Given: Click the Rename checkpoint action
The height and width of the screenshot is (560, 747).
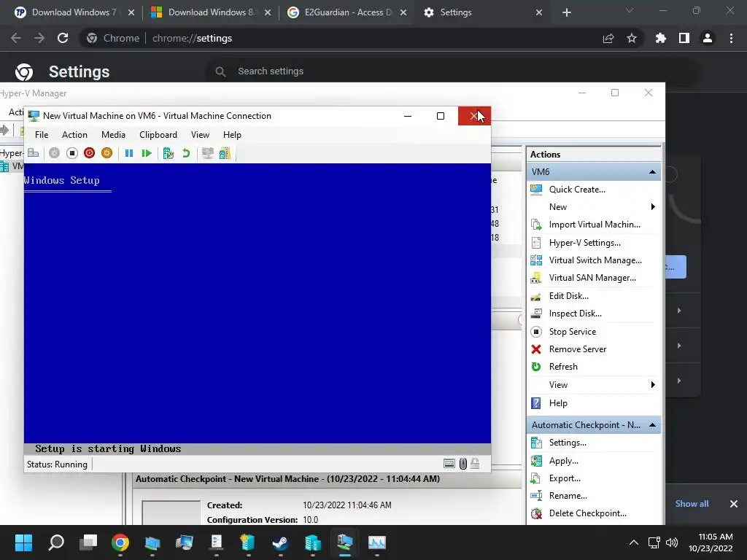Looking at the screenshot, I should pos(568,496).
